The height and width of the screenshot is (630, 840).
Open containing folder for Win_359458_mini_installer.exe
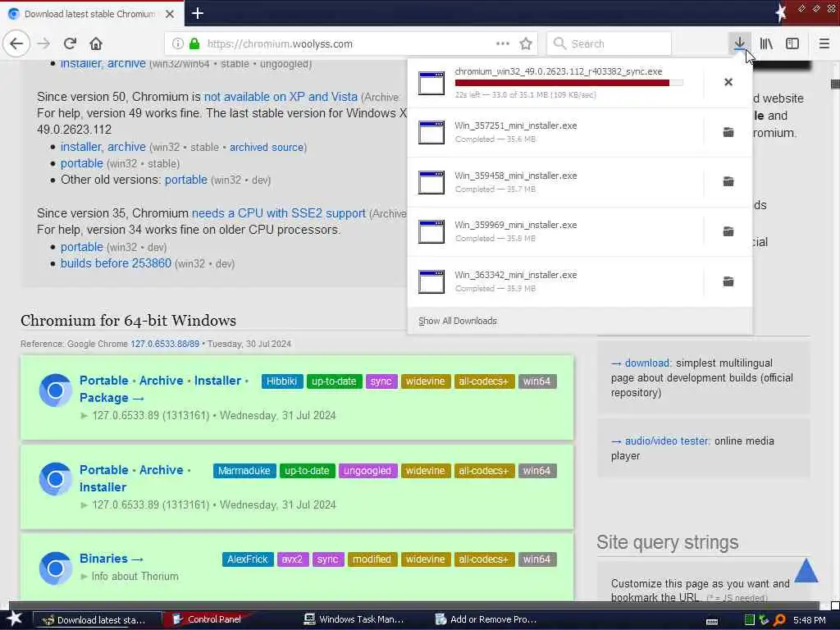pyautogui.click(x=728, y=181)
